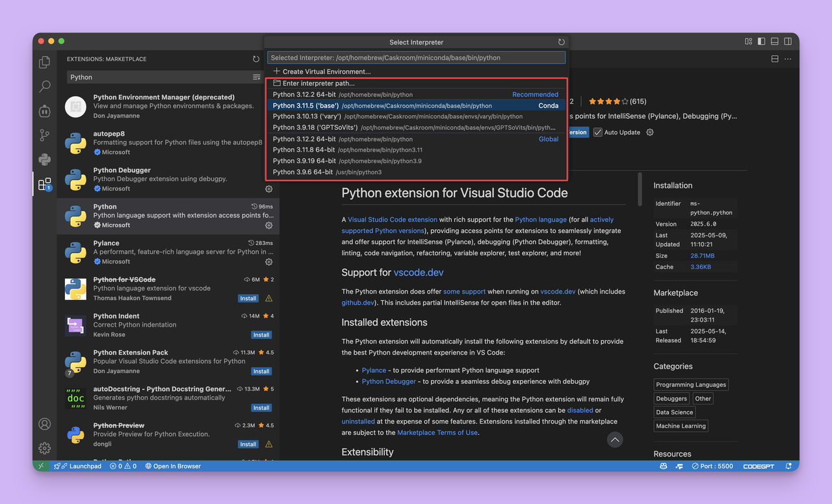
Task: Click the scroll-to-top chevron on the extension page
Action: coord(615,440)
